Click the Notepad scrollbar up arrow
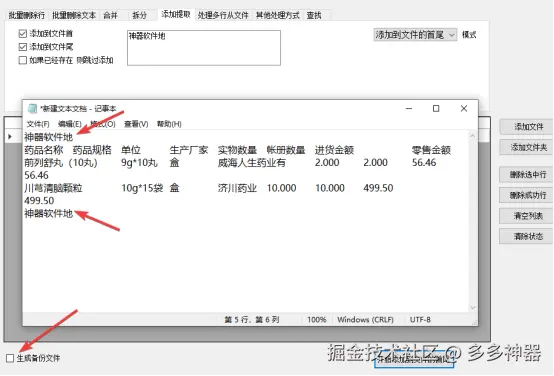554x376 pixels. click(472, 136)
